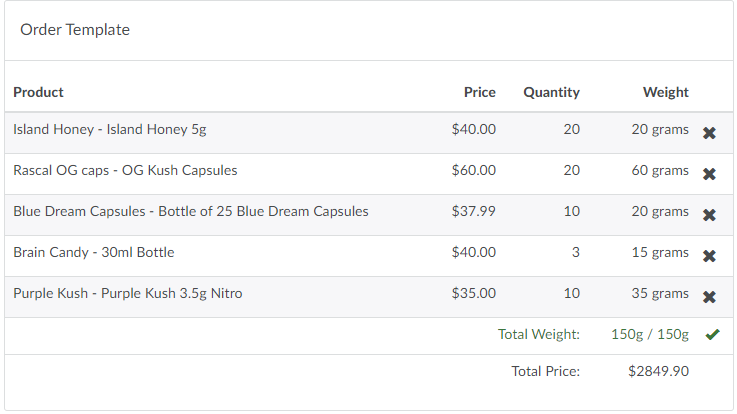Delete the Brain Candy 30ml Bottle row

[x=709, y=256]
